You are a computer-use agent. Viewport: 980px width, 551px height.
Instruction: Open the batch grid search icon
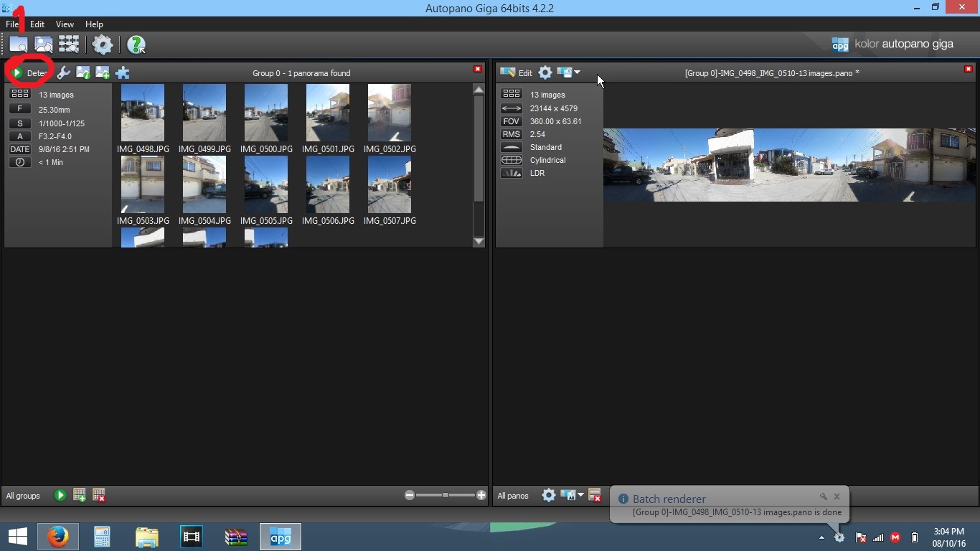69,44
